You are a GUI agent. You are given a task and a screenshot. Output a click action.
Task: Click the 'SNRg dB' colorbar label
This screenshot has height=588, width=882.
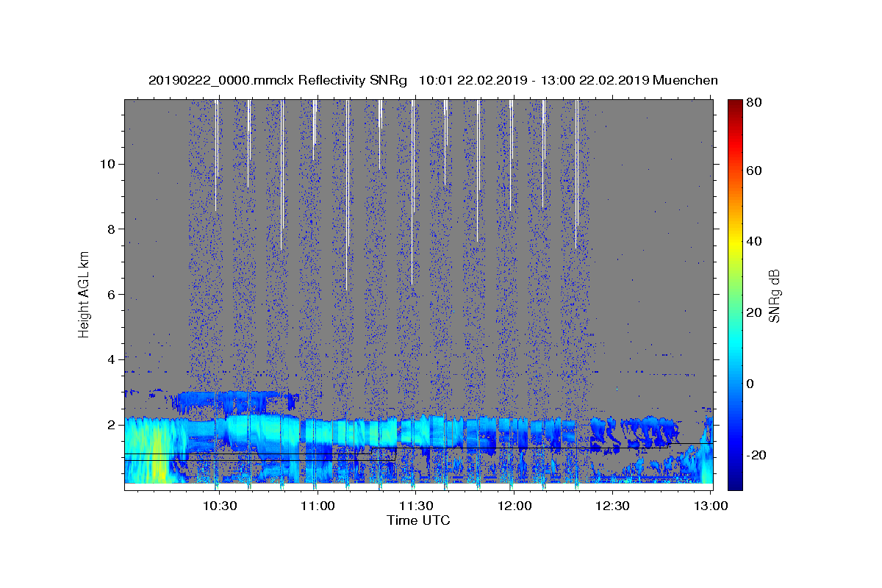(774, 295)
